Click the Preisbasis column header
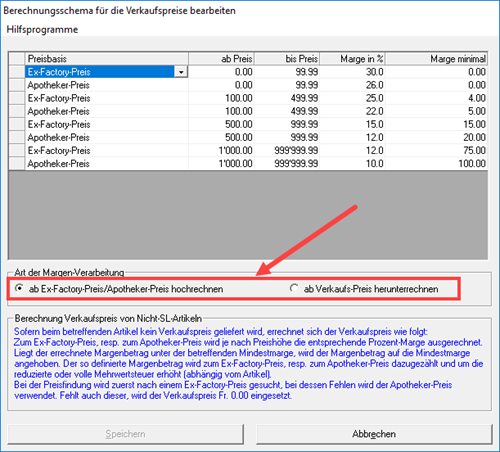This screenshot has height=452, width=500. (107, 59)
